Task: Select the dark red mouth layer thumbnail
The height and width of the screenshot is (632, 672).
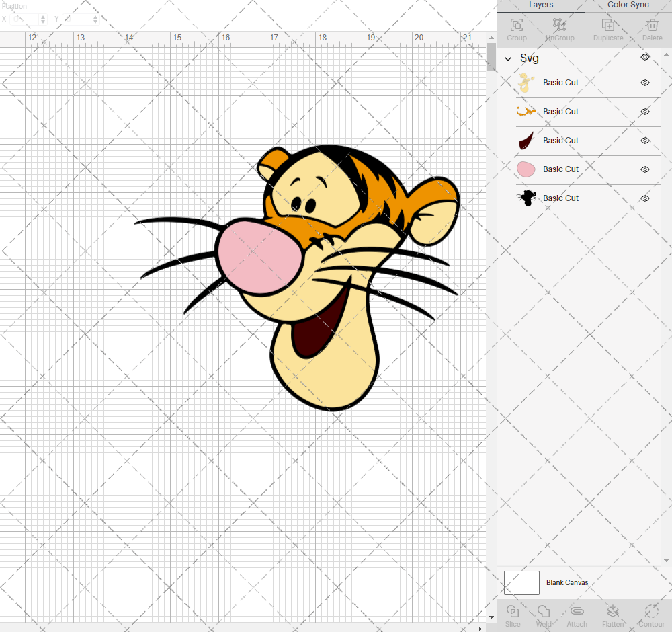Action: click(526, 141)
